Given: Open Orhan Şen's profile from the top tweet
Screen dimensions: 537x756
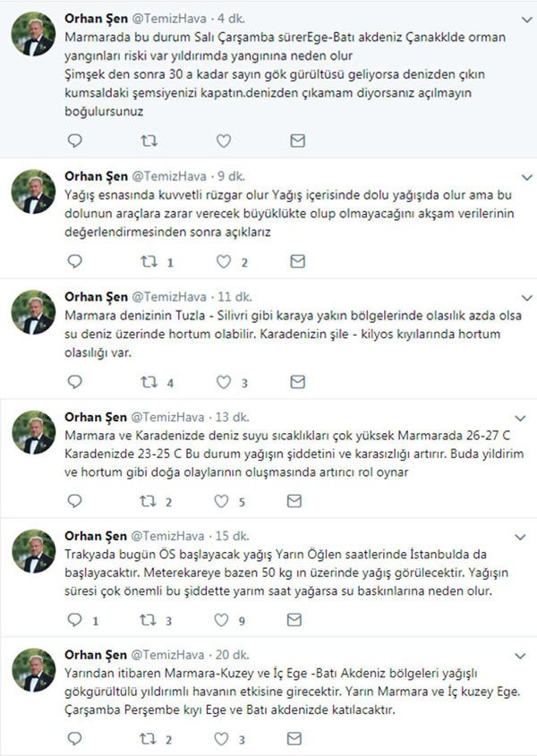Looking at the screenshot, I should 97,19.
